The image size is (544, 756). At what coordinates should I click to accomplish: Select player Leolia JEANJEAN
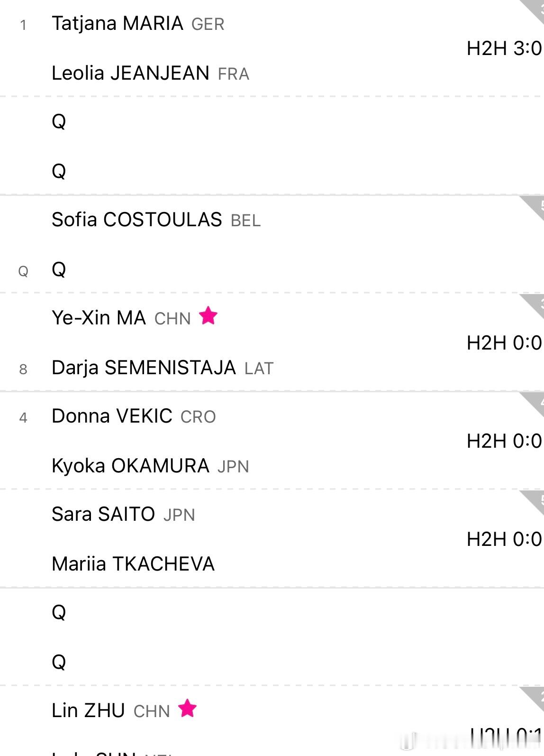tap(130, 73)
